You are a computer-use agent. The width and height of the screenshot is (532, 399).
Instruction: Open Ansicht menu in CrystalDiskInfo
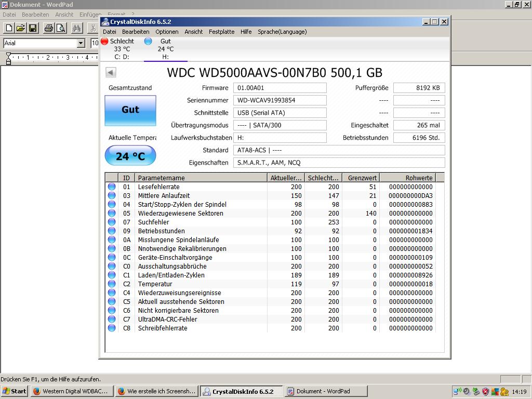194,32
